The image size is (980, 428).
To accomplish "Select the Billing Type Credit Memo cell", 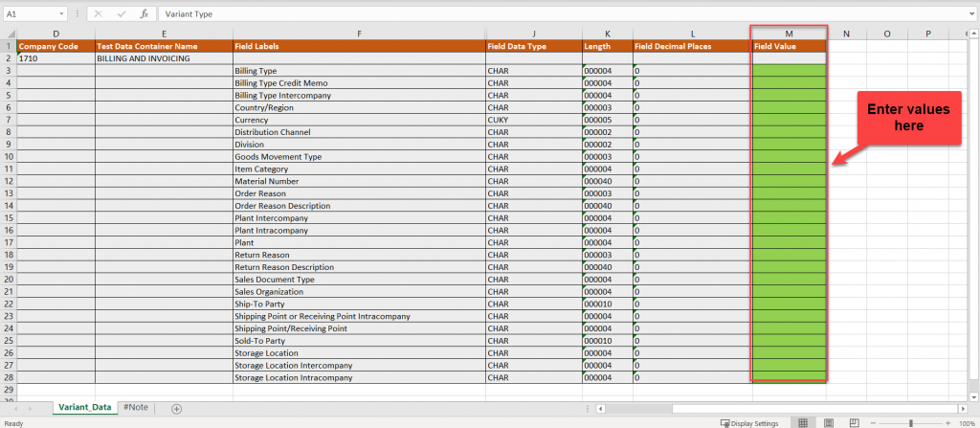I will [x=360, y=83].
